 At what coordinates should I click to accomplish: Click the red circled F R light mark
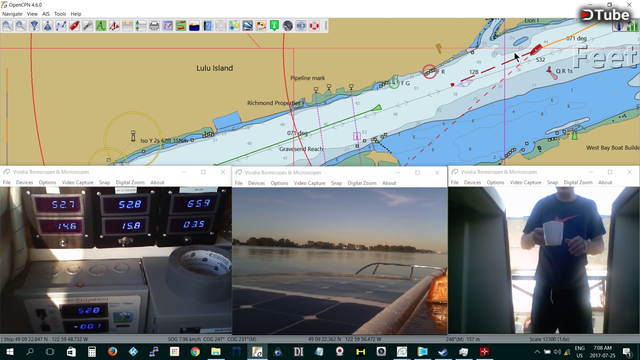429,72
